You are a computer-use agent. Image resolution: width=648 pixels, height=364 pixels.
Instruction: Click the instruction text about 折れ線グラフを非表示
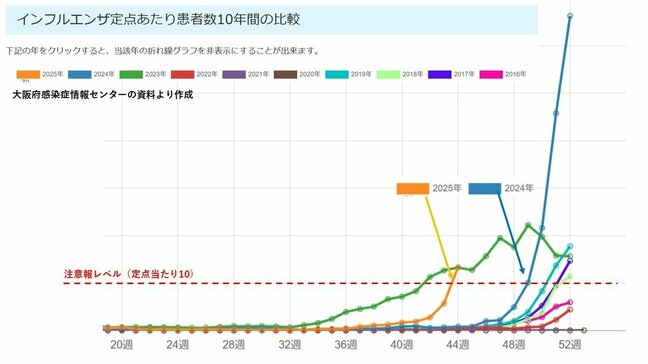[164, 51]
